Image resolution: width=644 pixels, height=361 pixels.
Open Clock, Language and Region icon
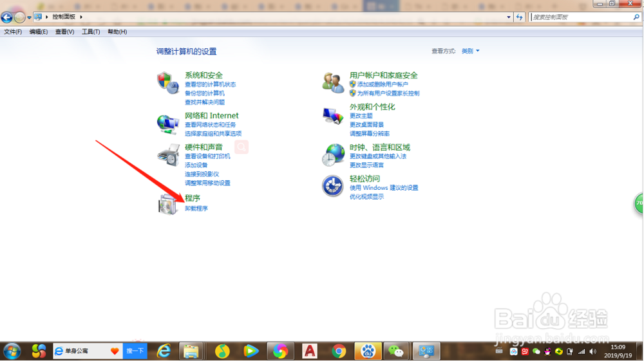[x=333, y=155]
